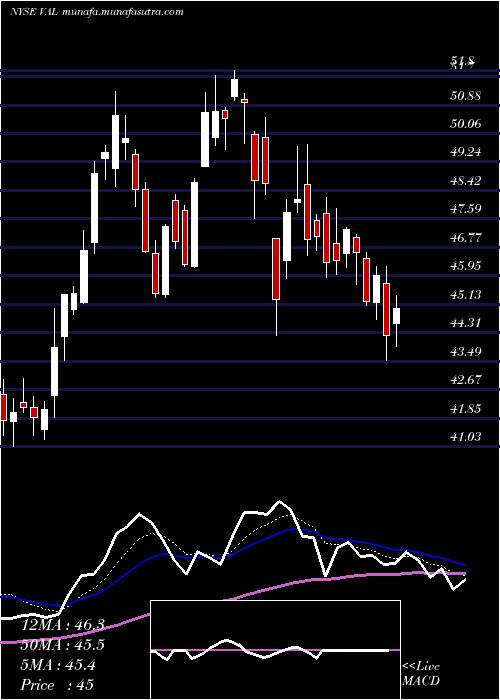Image resolution: width=500 pixels, height=700 pixels.
Task: Select the 50.88 price axis label
Action: (466, 95)
